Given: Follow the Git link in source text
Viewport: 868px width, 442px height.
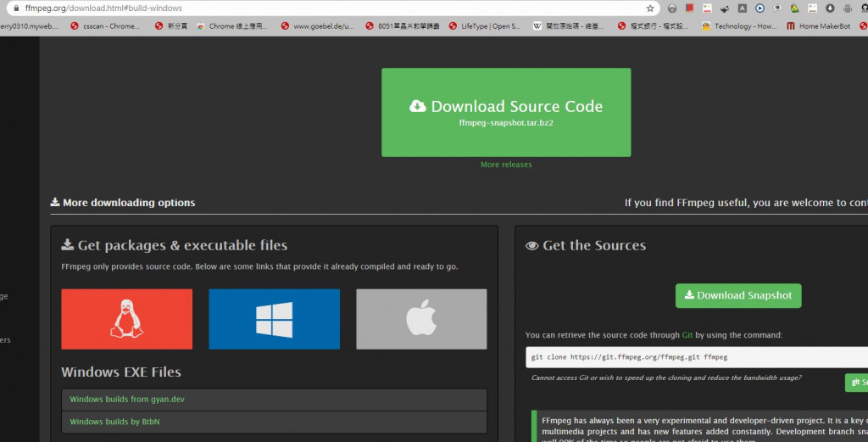Looking at the screenshot, I should [687, 335].
